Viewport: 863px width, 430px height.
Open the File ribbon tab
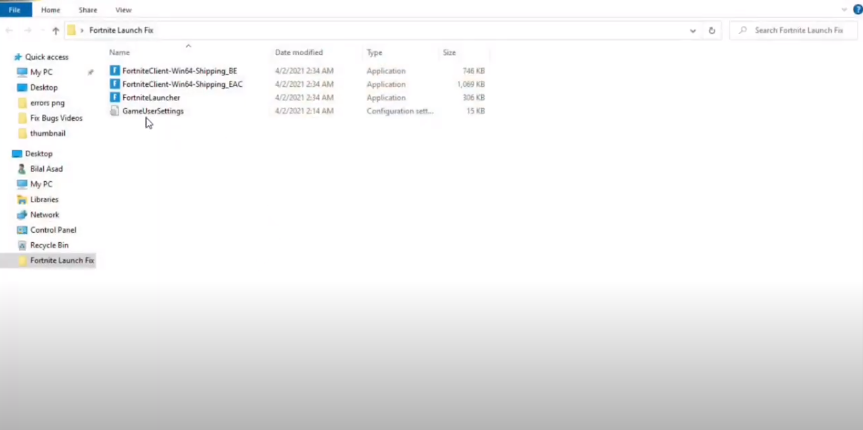[15, 10]
